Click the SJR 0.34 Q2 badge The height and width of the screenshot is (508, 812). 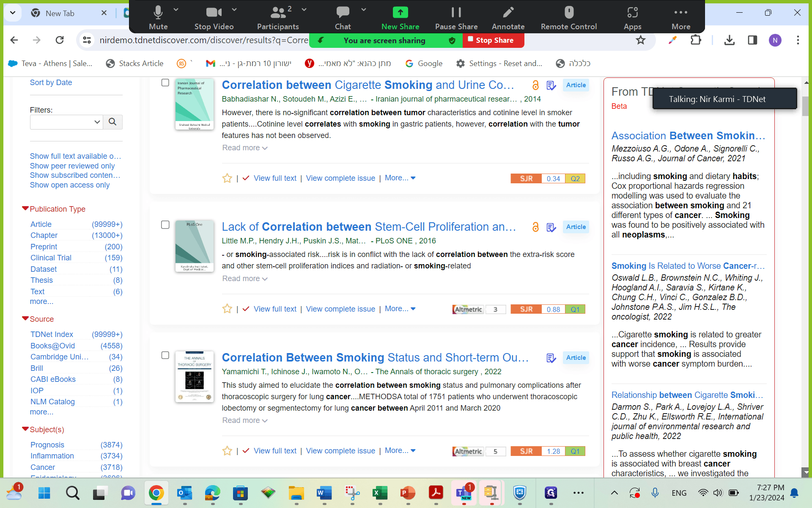[548, 179]
